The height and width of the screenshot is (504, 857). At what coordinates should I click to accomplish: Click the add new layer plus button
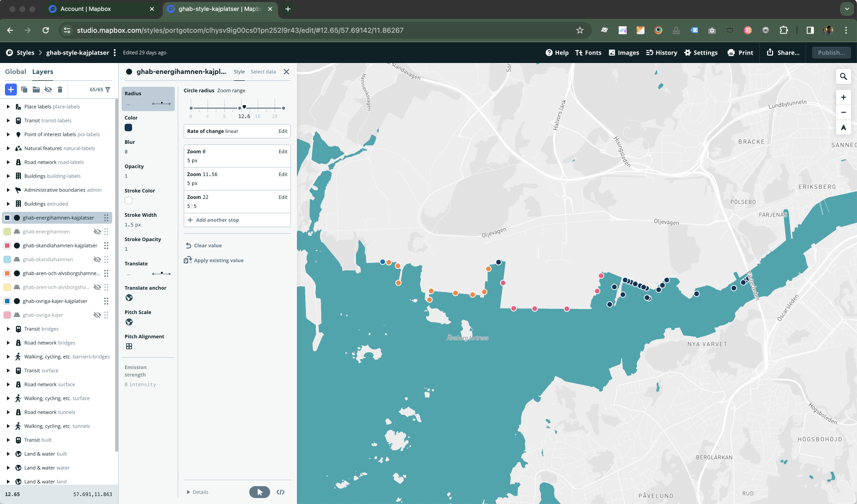[x=10, y=89]
